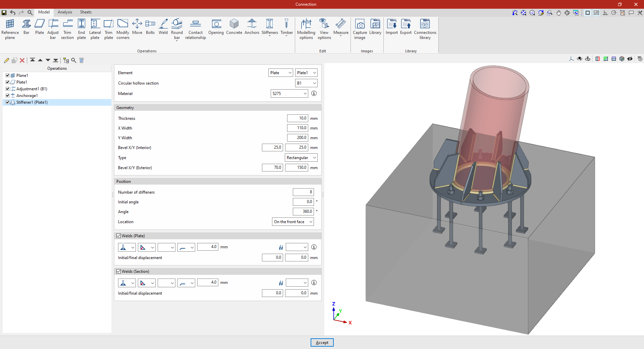Open the Concrete tool
The height and width of the screenshot is (349, 644).
234,27
